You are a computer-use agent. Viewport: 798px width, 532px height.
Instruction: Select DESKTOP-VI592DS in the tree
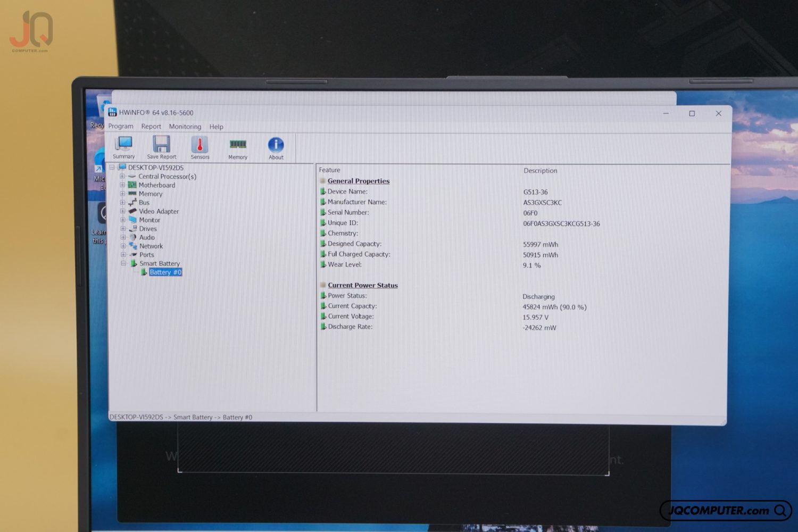(155, 168)
